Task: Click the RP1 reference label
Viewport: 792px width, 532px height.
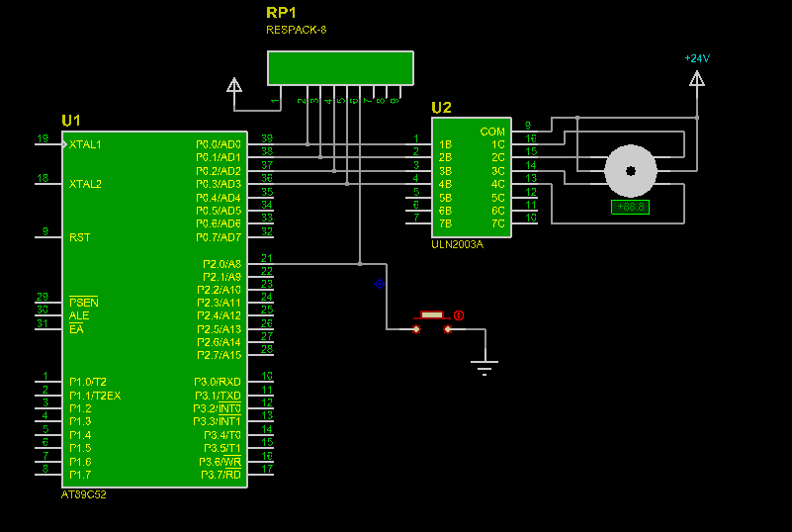Action: [282, 13]
